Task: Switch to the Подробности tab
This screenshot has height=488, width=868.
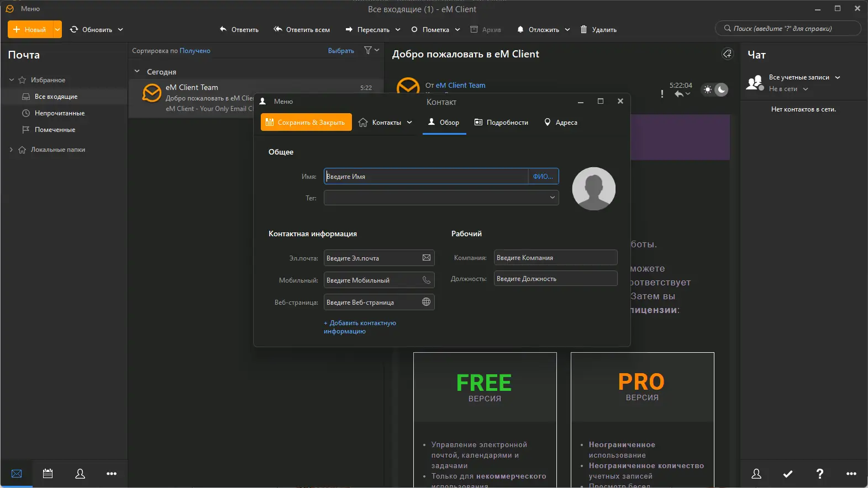Action: (501, 123)
